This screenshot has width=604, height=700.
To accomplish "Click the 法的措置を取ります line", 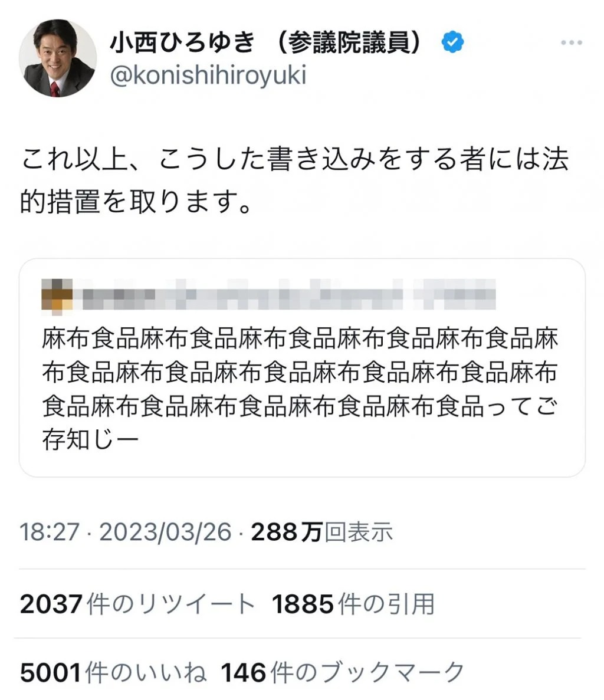I will (x=136, y=202).
